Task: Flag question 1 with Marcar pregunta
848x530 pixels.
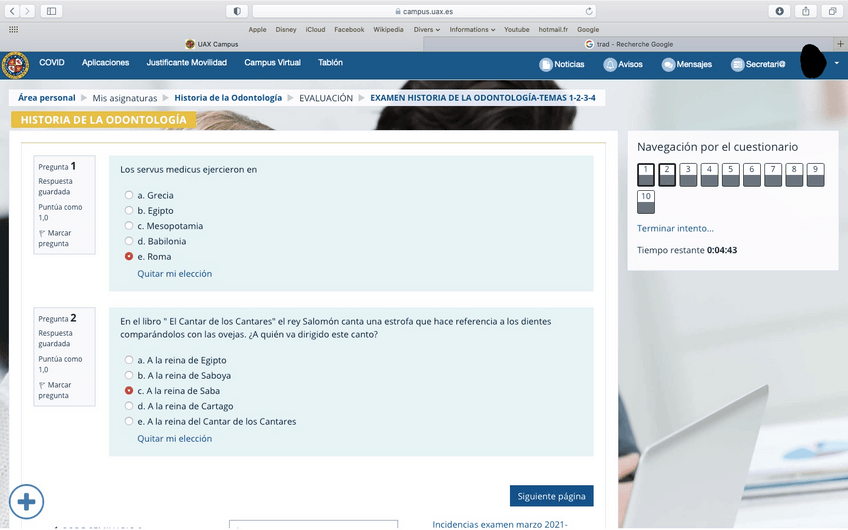Action: pos(54,238)
